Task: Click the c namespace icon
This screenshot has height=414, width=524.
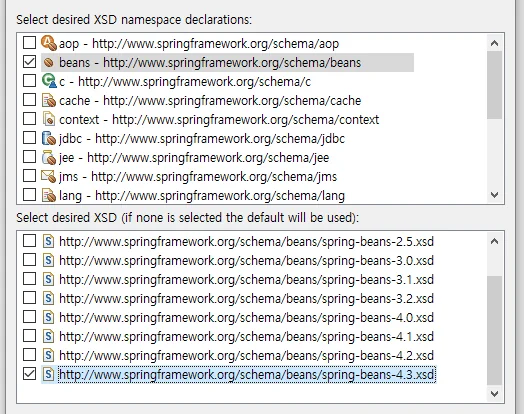Action: tap(49, 81)
